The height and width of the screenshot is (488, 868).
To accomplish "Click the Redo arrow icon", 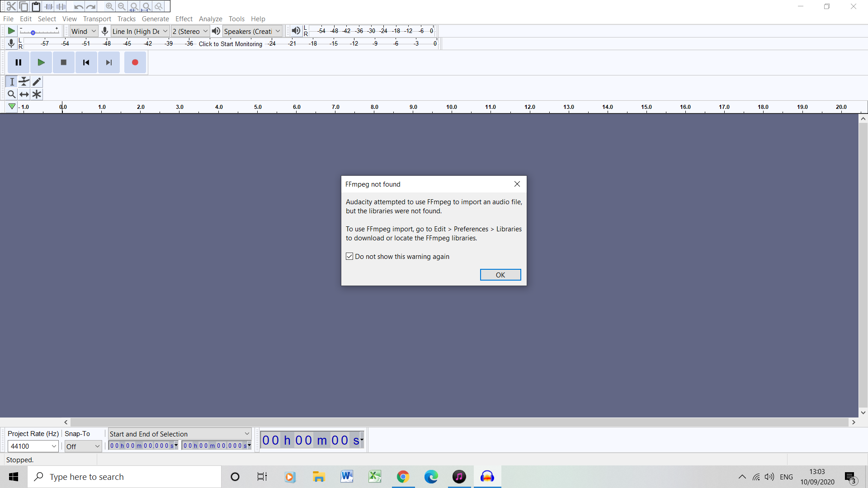I will coord(91,6).
